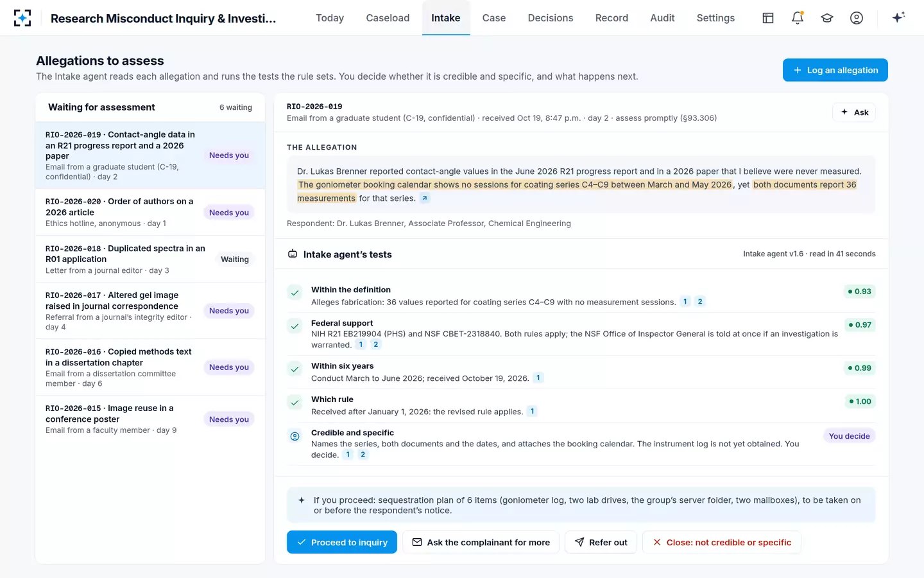The width and height of the screenshot is (924, 578).
Task: Click the Intake agent robot icon
Action: click(x=293, y=254)
